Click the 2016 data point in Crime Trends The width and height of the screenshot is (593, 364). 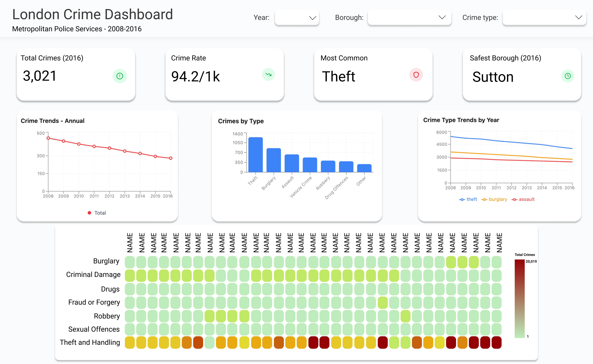[x=171, y=158]
